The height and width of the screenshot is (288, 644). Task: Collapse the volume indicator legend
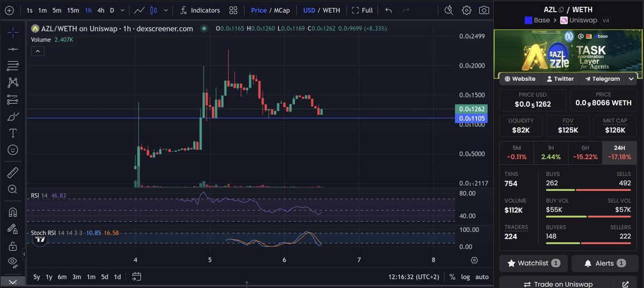[x=39, y=51]
